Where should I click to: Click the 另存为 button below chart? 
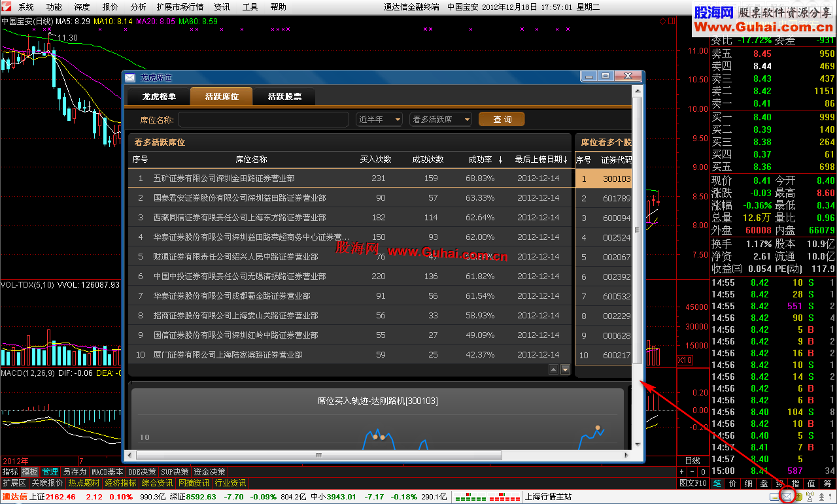75,471
